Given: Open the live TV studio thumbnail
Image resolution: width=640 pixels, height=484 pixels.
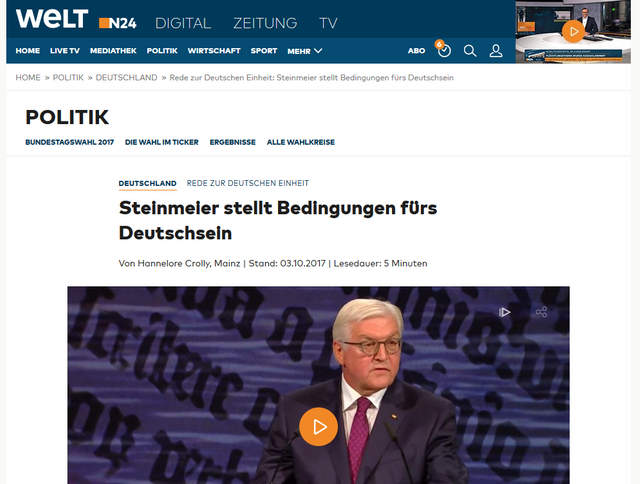Looking at the screenshot, I should point(573,31).
